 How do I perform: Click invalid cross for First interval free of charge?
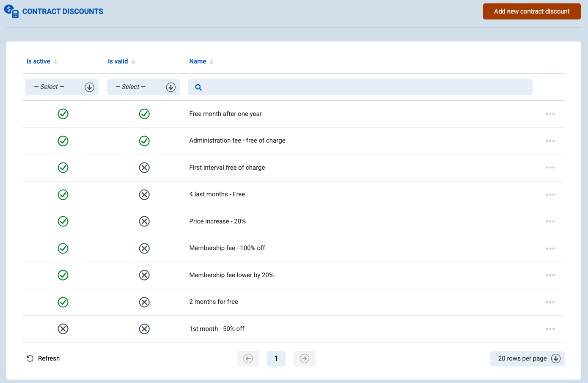click(144, 168)
